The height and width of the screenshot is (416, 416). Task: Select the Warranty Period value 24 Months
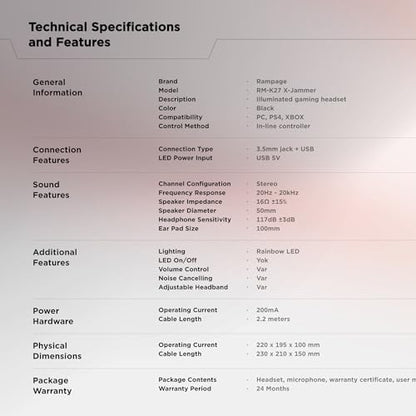click(x=273, y=389)
